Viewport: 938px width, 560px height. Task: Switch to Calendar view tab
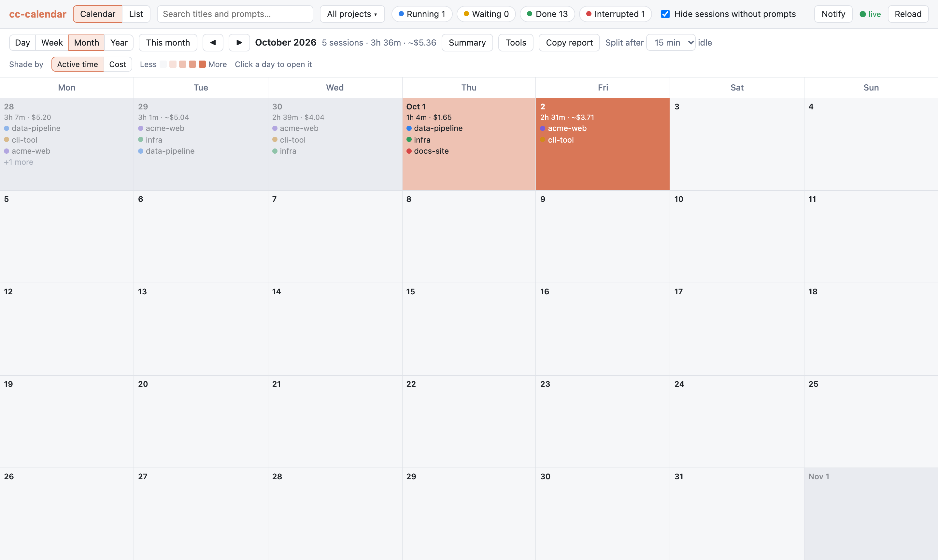click(x=97, y=14)
